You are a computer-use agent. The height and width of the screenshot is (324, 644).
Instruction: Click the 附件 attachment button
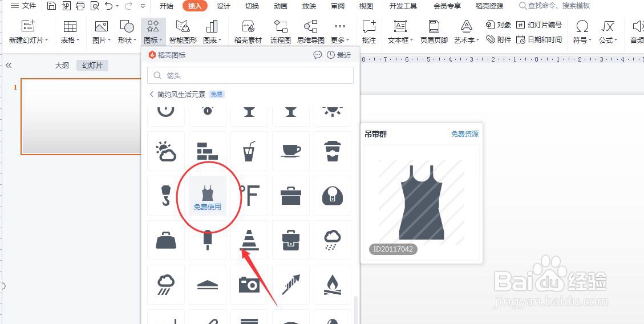point(499,39)
